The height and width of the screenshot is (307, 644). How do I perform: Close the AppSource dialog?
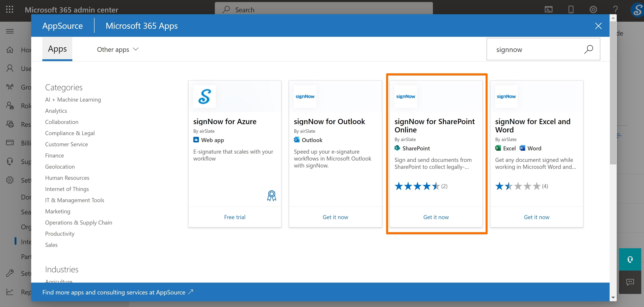click(598, 26)
